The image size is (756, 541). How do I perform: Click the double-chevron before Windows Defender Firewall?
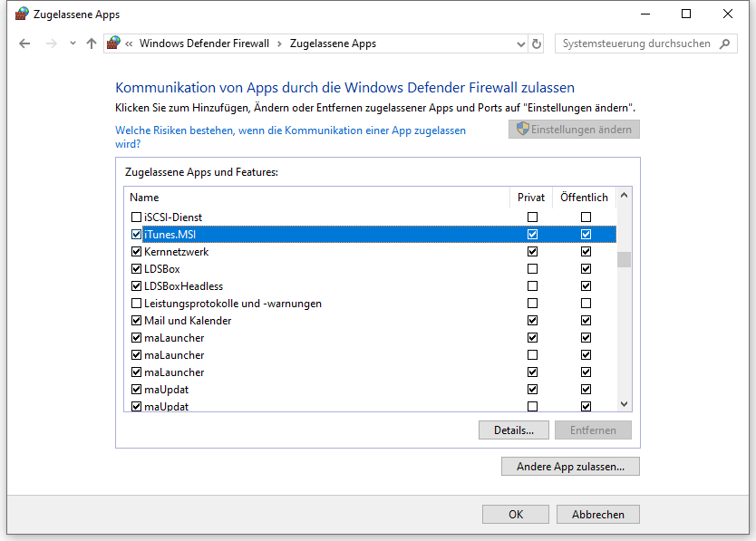point(129,43)
